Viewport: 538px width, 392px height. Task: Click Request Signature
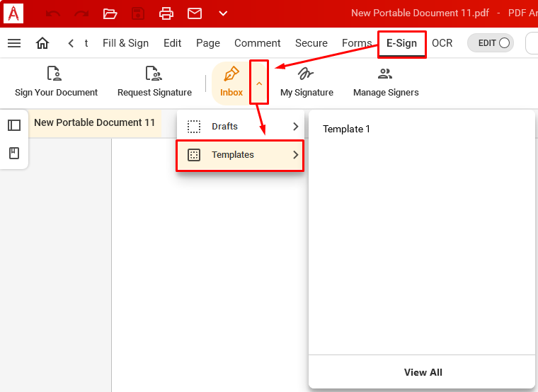(x=154, y=81)
